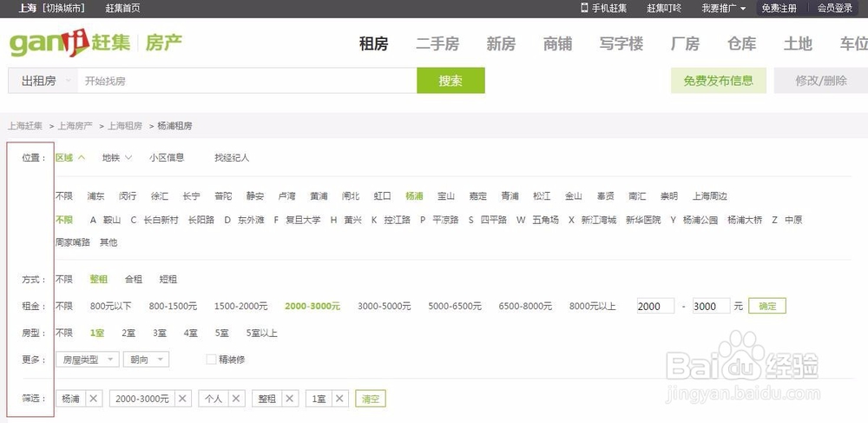Switch to the 土地 tab
The image size is (868, 423).
(x=798, y=43)
